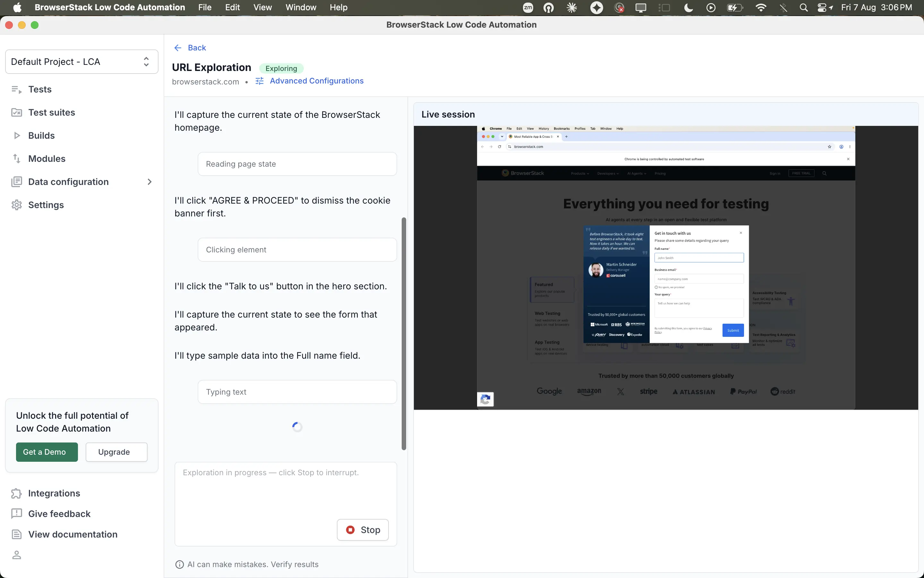Click the Settings gear icon

(16, 205)
